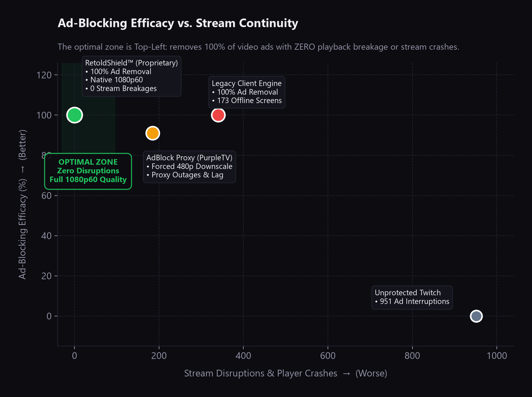Click the orange AdBlock Proxy data point
The image size is (532, 397).
pyautogui.click(x=153, y=133)
